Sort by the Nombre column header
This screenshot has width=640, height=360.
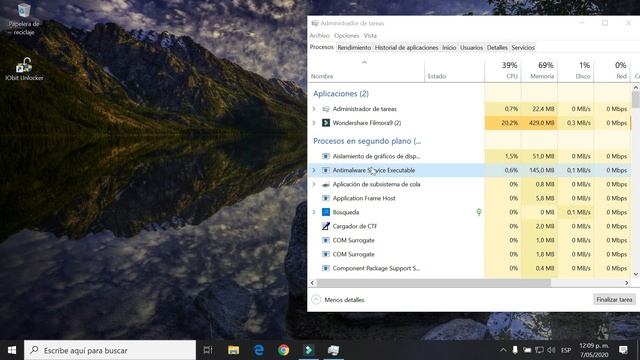[366, 71]
